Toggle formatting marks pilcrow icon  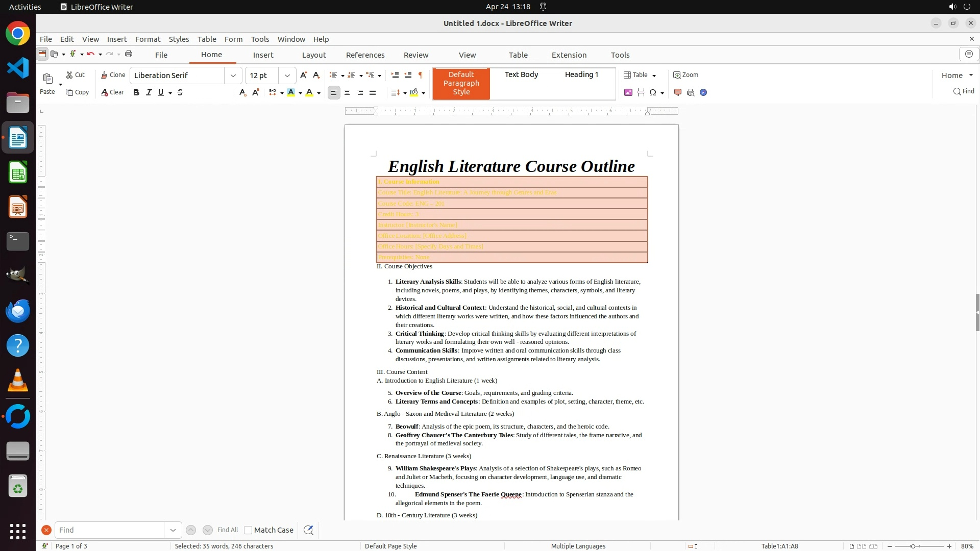(x=421, y=75)
